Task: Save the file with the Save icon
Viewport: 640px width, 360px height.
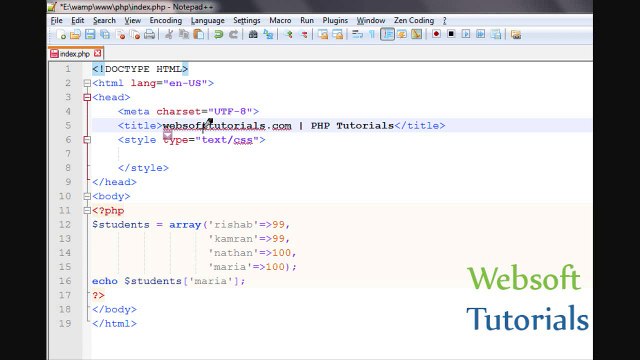Action: pyautogui.click(x=90, y=35)
